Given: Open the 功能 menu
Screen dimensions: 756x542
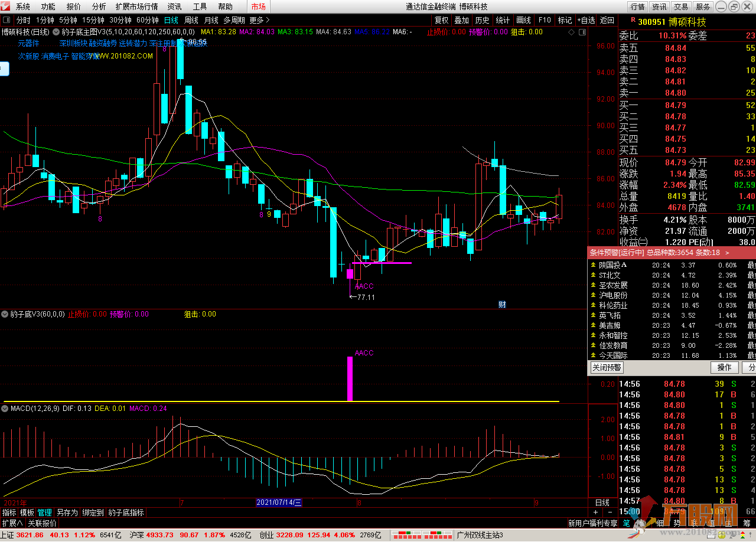Looking at the screenshot, I should point(48,7).
